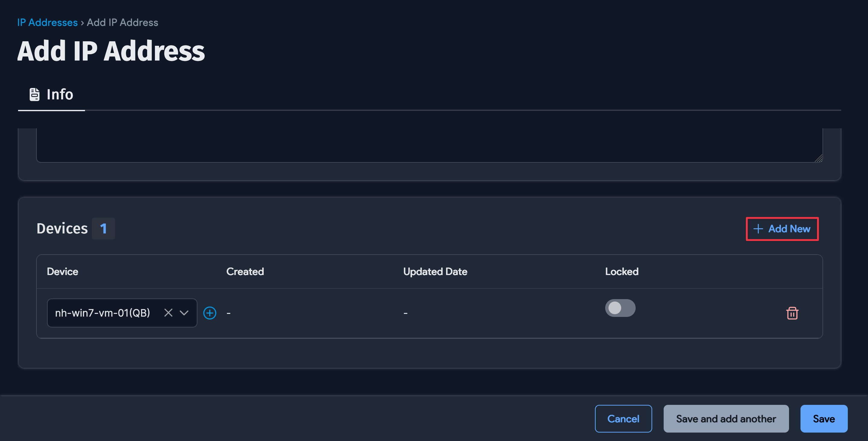The width and height of the screenshot is (868, 441).
Task: Click the Devices count badge
Action: (103, 228)
